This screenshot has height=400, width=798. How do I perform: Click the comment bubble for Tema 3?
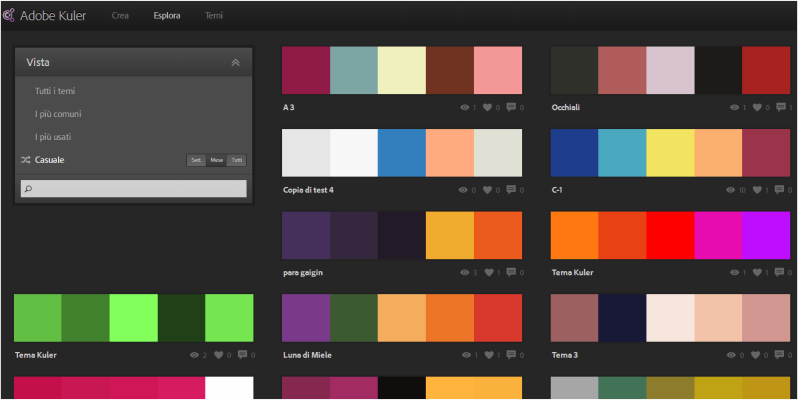tap(779, 354)
